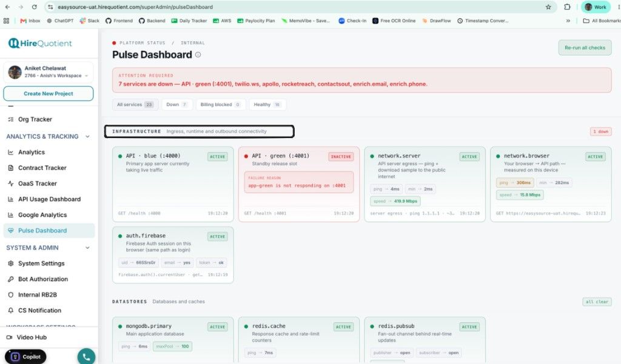Open the DrawFlow bookmark
Viewport: 621px width, 364px height.
click(437, 21)
